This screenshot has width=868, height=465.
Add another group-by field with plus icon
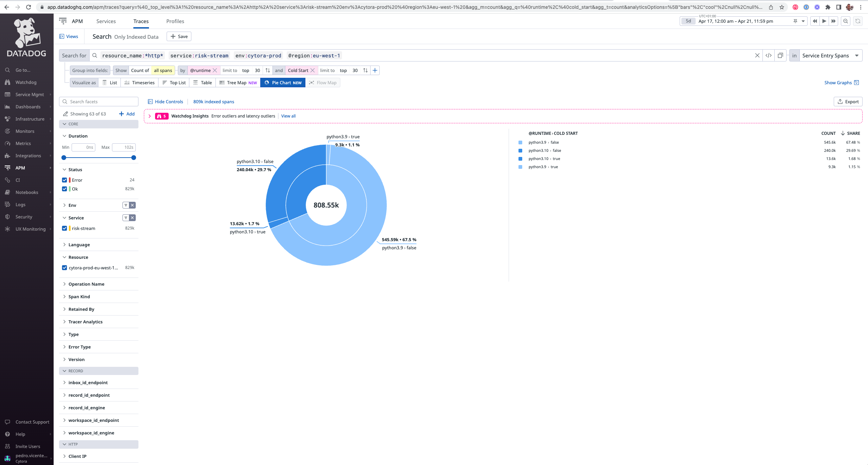375,70
